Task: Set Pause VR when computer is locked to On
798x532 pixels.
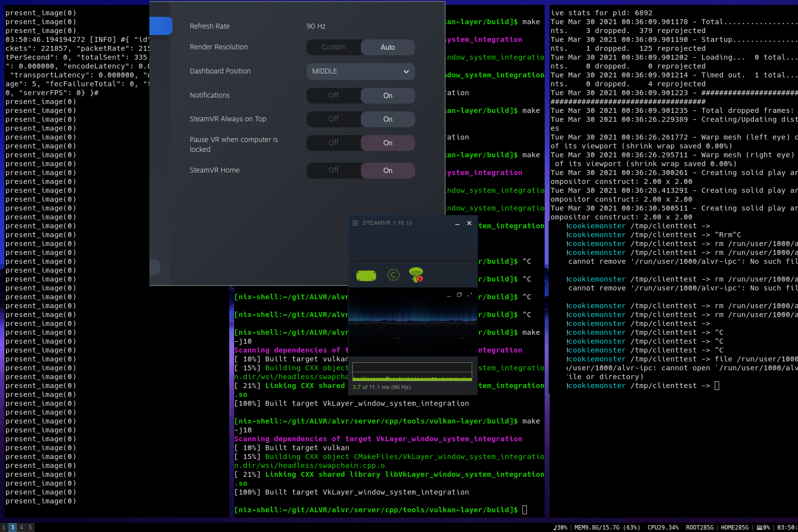Action: pyautogui.click(x=388, y=143)
